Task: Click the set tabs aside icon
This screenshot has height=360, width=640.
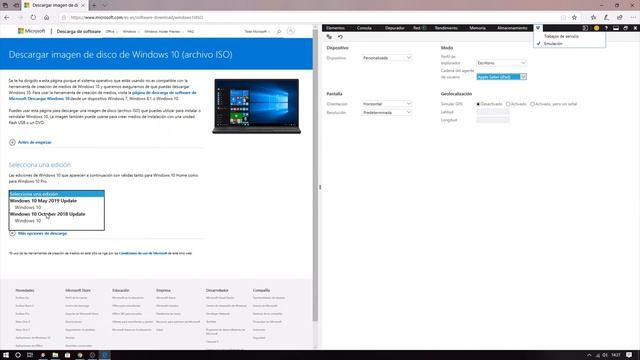Action: 16,5
